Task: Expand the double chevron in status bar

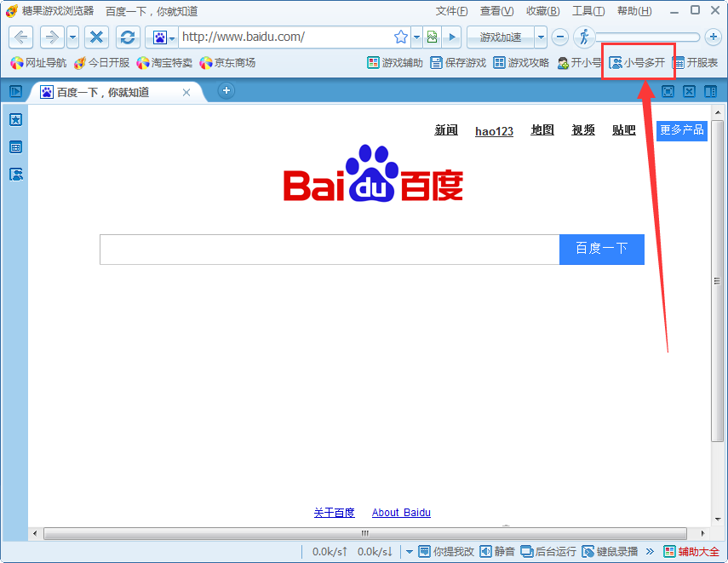Action: pyautogui.click(x=650, y=551)
